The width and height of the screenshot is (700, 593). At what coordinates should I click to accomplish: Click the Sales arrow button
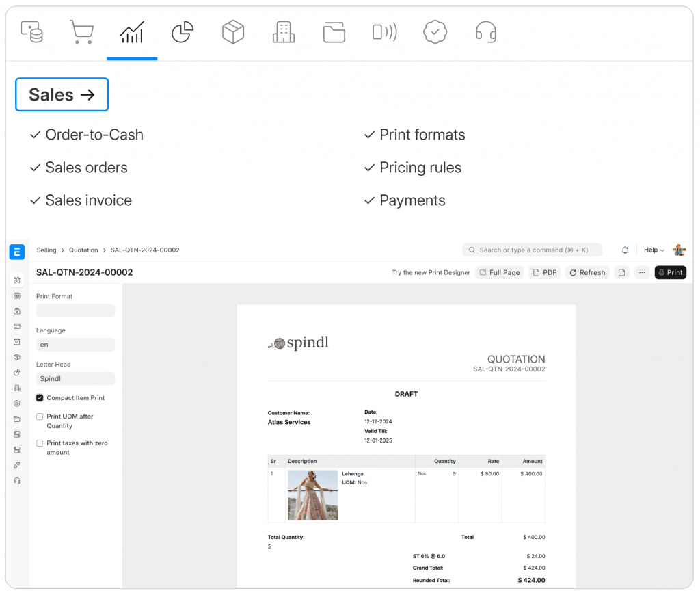62,94
